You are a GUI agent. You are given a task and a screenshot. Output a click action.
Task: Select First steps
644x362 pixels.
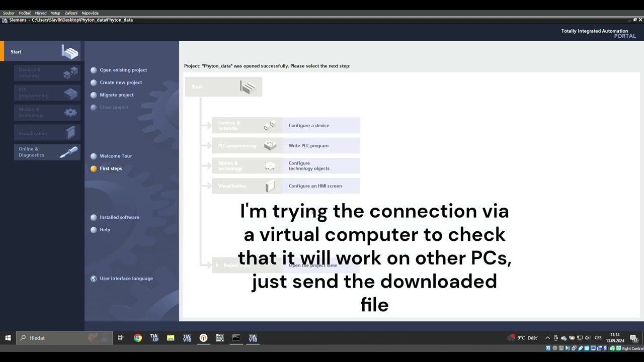tap(111, 169)
